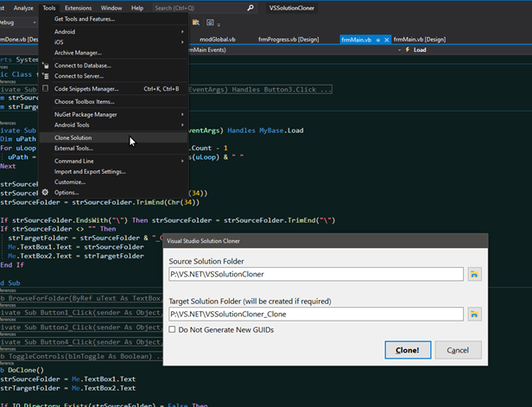Click the DoClone() sub declaration
Viewport: 532px width, 407px height.
(22, 370)
